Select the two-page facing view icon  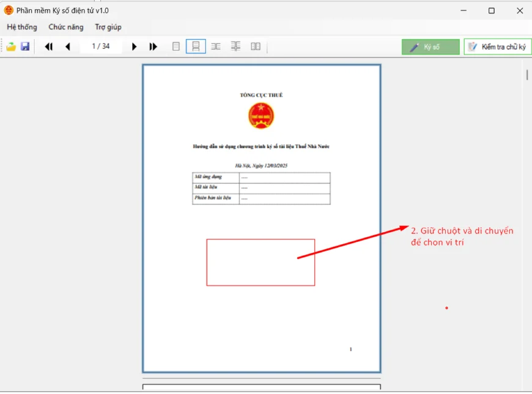click(x=216, y=46)
